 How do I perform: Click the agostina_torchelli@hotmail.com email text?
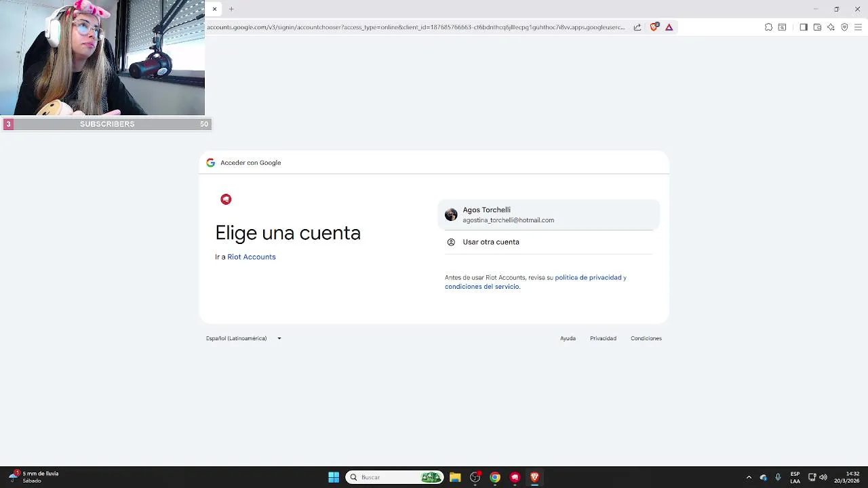509,220
